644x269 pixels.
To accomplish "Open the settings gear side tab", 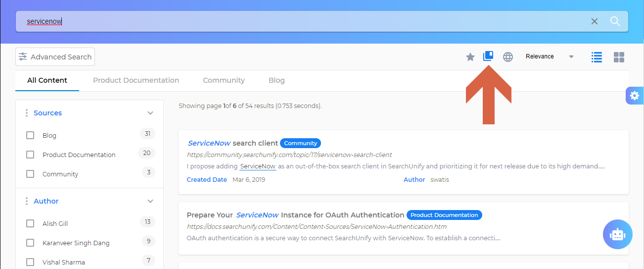I will pyautogui.click(x=635, y=96).
